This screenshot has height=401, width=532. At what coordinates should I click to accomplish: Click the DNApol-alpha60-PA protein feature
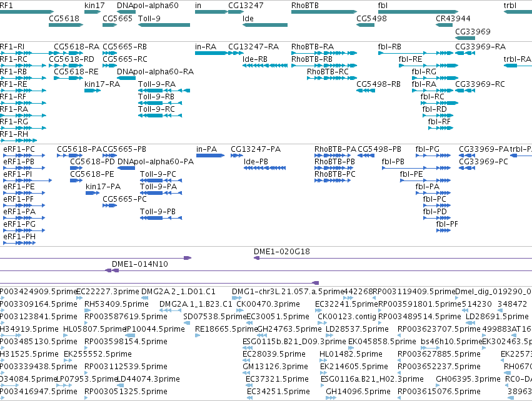point(126,168)
